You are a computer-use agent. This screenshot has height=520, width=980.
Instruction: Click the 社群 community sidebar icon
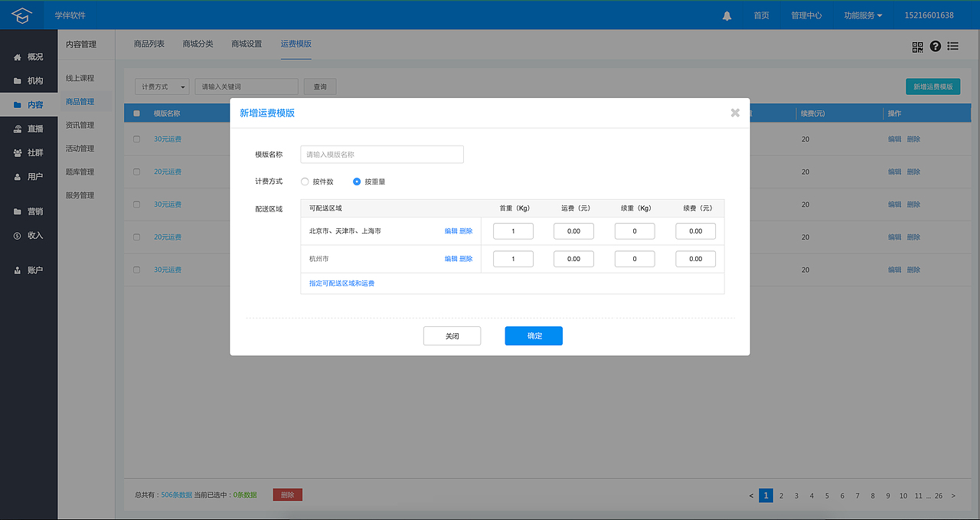tap(28, 152)
